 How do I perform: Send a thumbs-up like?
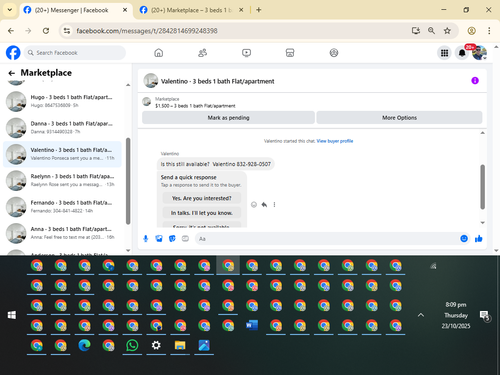(x=479, y=238)
